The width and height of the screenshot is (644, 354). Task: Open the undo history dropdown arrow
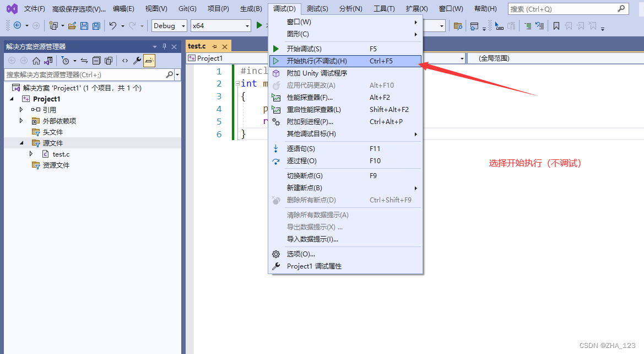122,26
